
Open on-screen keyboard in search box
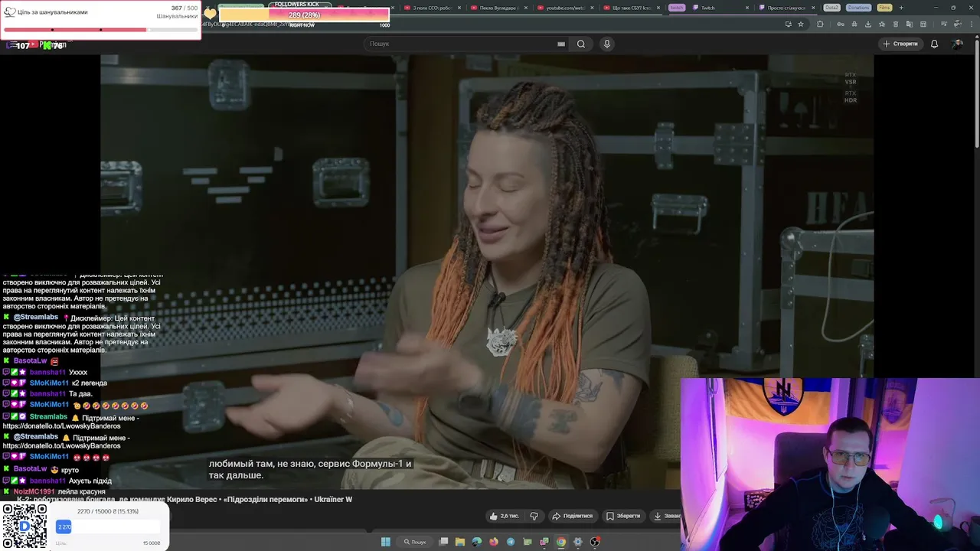(561, 44)
